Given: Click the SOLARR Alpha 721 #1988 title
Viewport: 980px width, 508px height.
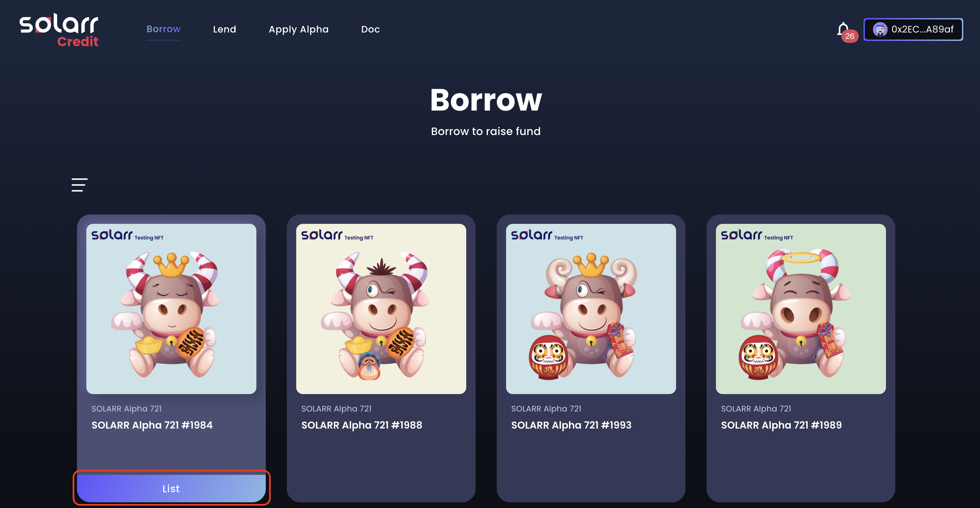Looking at the screenshot, I should pos(362,425).
